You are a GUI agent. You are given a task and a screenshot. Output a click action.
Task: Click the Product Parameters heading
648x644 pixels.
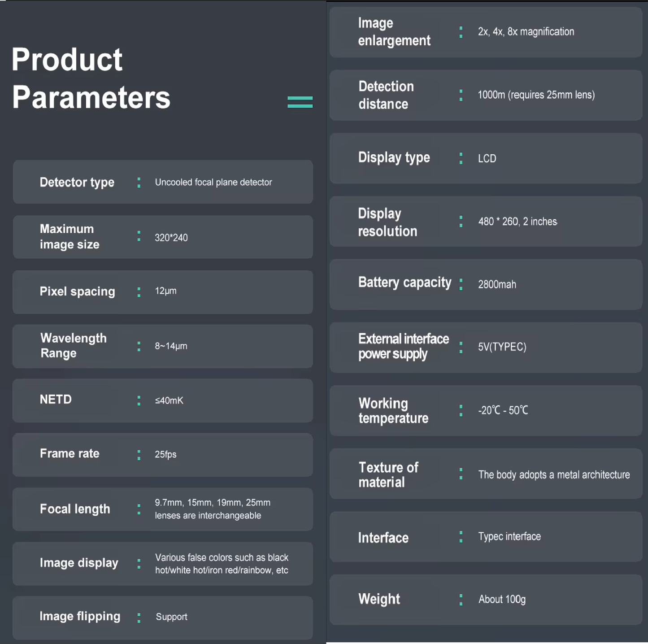point(91,78)
